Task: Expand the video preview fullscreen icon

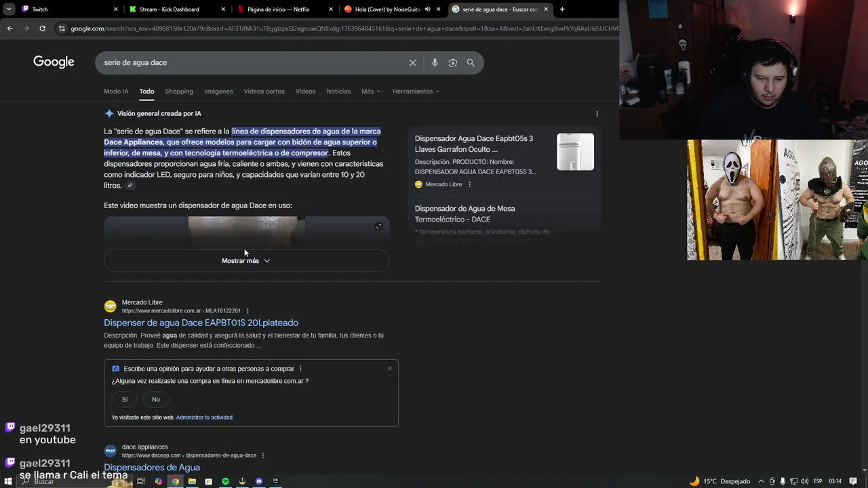Action: point(378,226)
